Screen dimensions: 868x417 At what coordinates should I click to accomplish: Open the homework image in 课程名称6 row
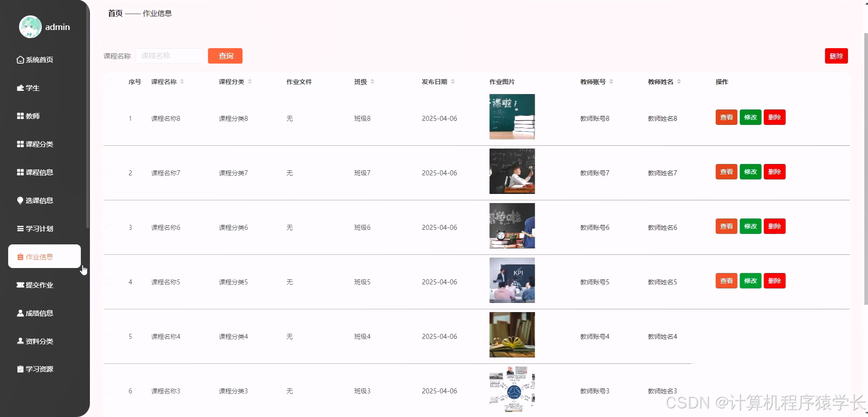(x=512, y=226)
